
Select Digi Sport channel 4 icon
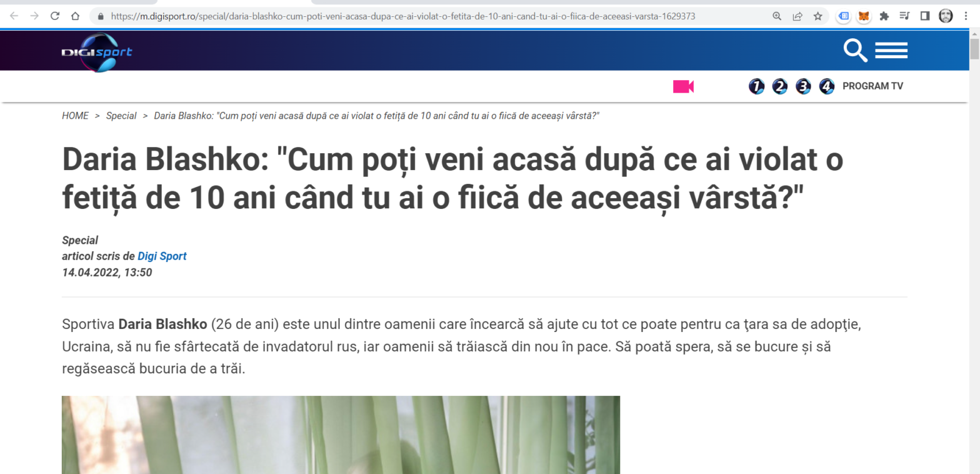(x=826, y=86)
